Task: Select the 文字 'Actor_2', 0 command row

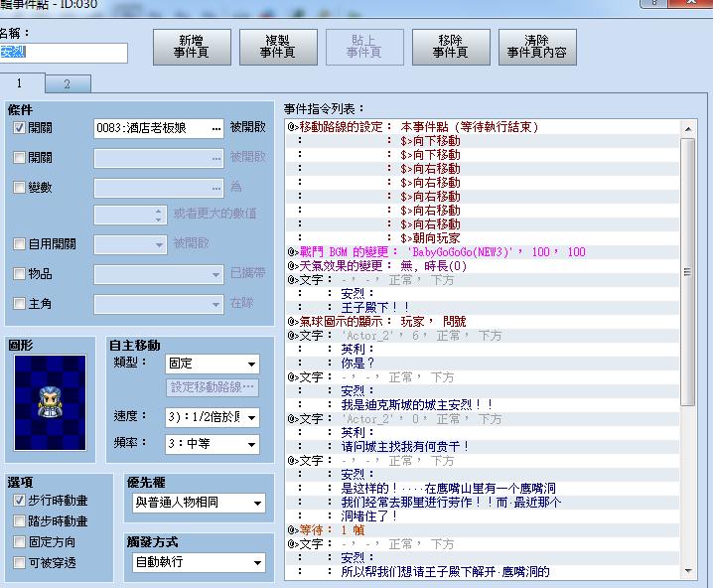Action: click(483, 419)
